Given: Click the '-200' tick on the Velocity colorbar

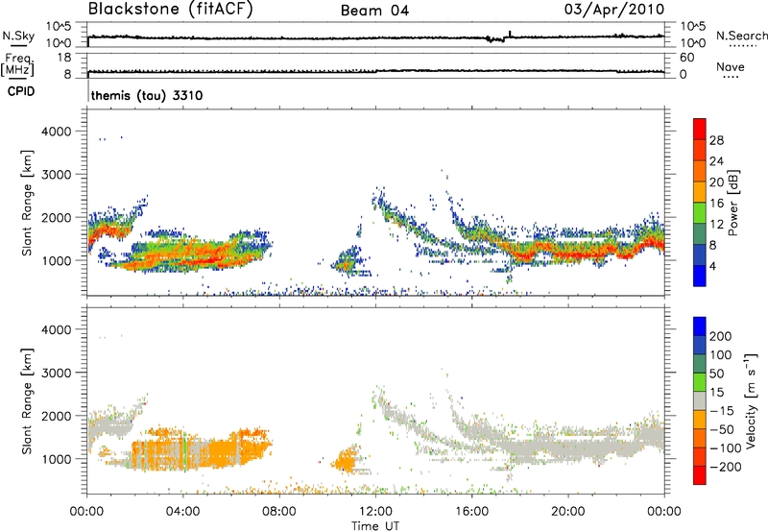Looking at the screenshot, I should 726,467.
